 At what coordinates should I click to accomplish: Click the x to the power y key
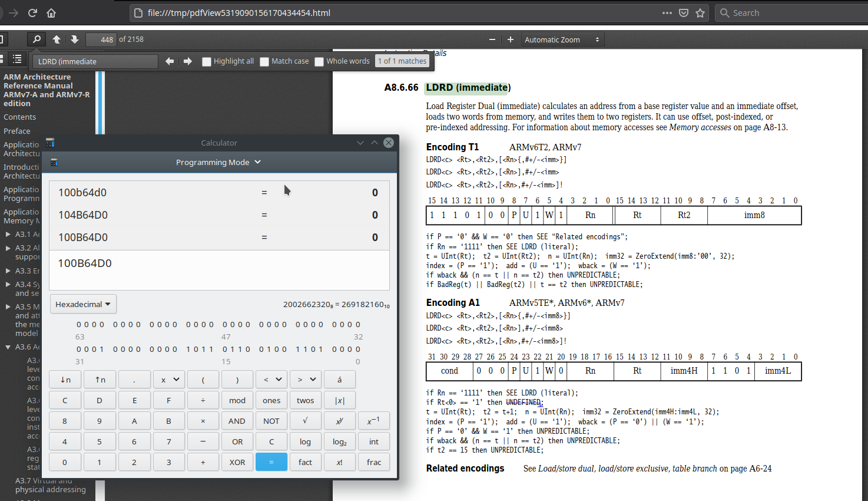point(340,421)
